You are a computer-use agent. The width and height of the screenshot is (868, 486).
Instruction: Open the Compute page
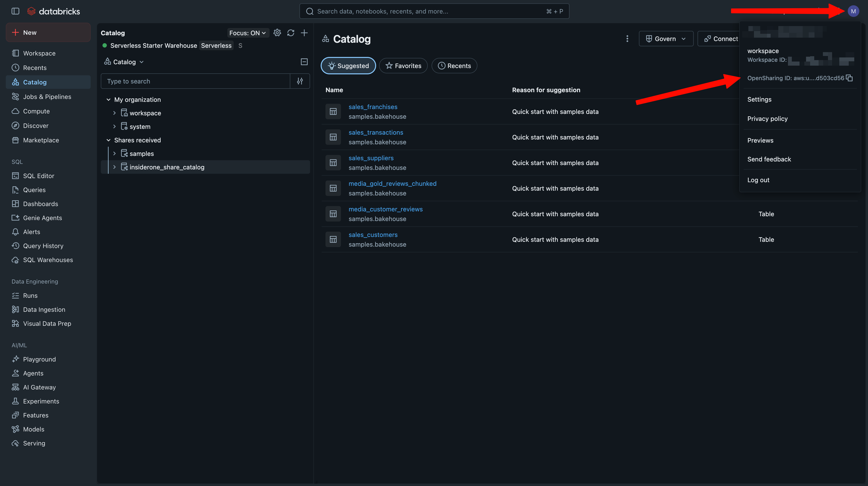click(x=48, y=111)
